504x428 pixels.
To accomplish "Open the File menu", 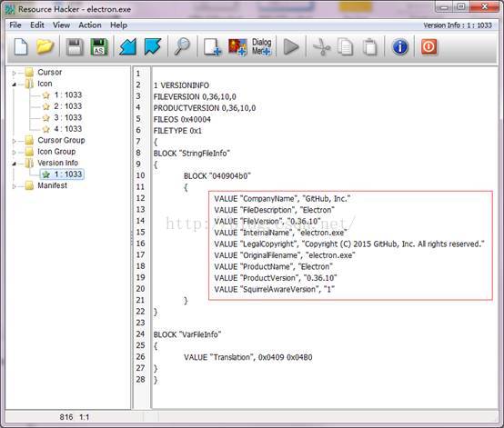I will tap(15, 25).
